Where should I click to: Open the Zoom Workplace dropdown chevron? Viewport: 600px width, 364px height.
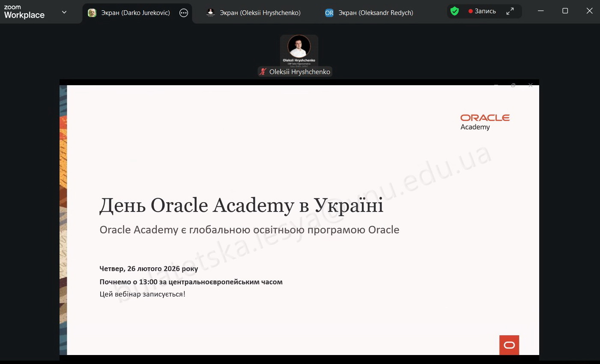click(x=64, y=12)
